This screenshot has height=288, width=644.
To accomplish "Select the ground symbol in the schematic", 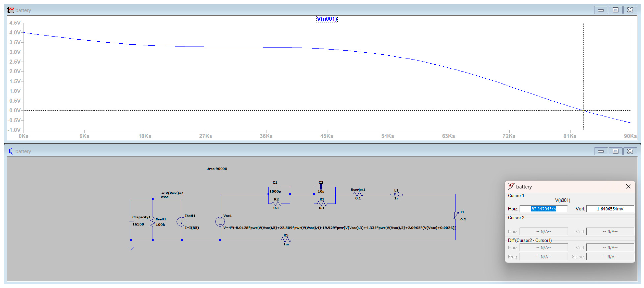I will (x=131, y=247).
